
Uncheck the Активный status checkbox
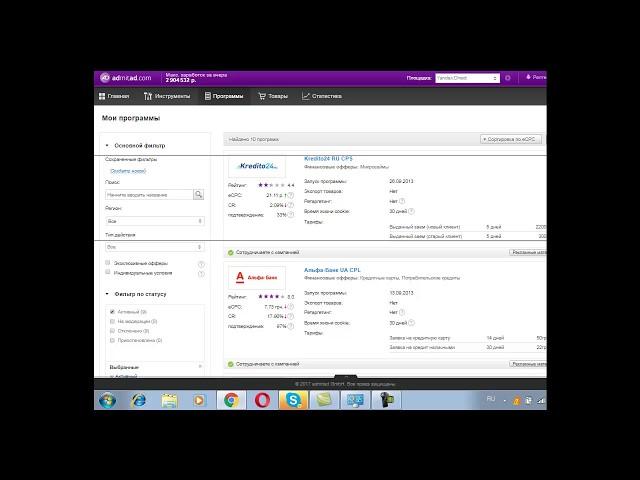tap(112, 311)
